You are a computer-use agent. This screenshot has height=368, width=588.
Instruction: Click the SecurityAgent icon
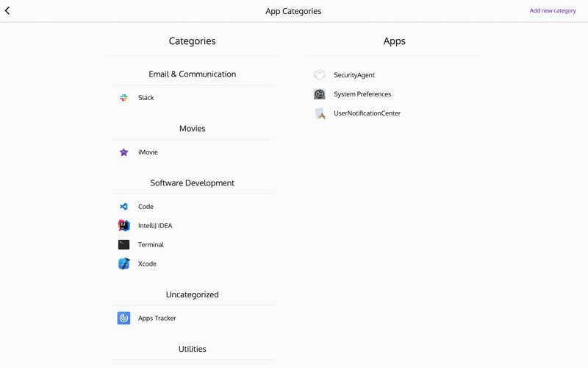[x=320, y=75]
